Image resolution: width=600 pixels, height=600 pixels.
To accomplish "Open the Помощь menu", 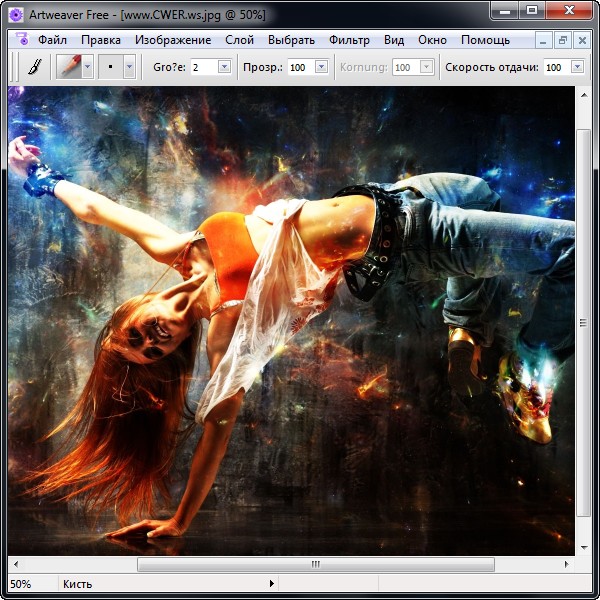I will pos(485,40).
